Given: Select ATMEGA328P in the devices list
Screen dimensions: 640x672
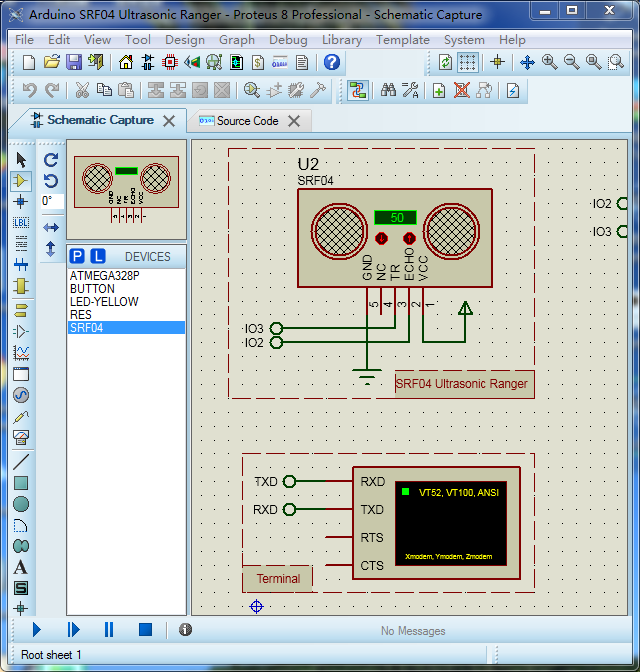Looking at the screenshot, I should (x=126, y=276).
